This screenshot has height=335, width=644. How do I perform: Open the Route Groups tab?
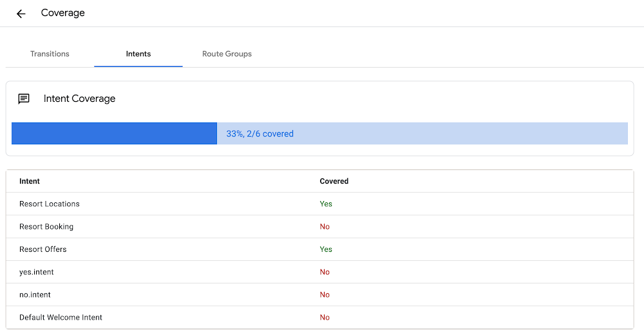click(x=227, y=54)
